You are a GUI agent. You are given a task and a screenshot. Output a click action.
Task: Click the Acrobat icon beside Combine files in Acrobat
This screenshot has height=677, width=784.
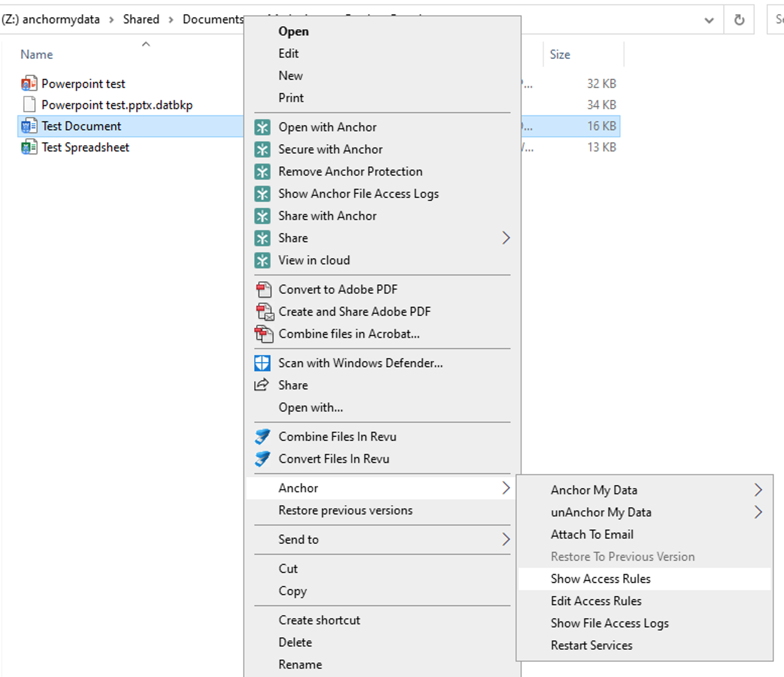click(x=264, y=334)
